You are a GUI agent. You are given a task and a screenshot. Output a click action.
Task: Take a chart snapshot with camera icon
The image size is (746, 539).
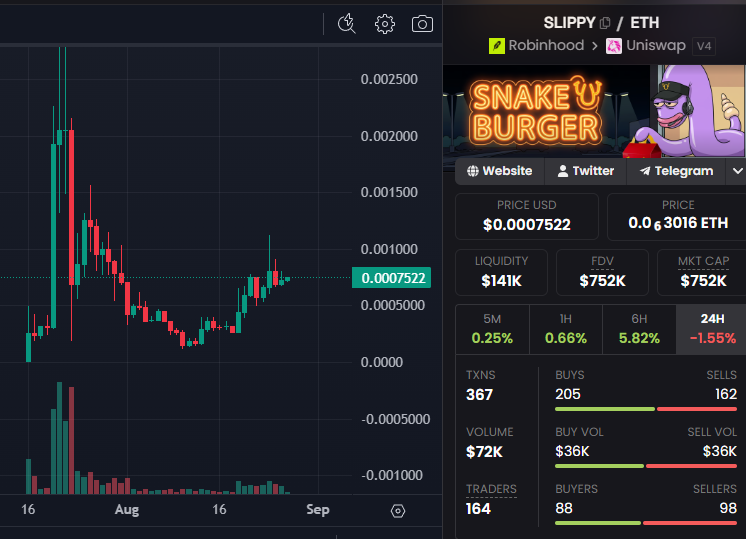(x=422, y=24)
